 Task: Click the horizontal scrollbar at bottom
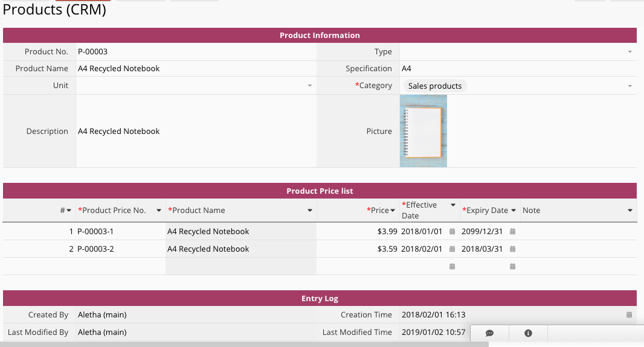coord(245,345)
